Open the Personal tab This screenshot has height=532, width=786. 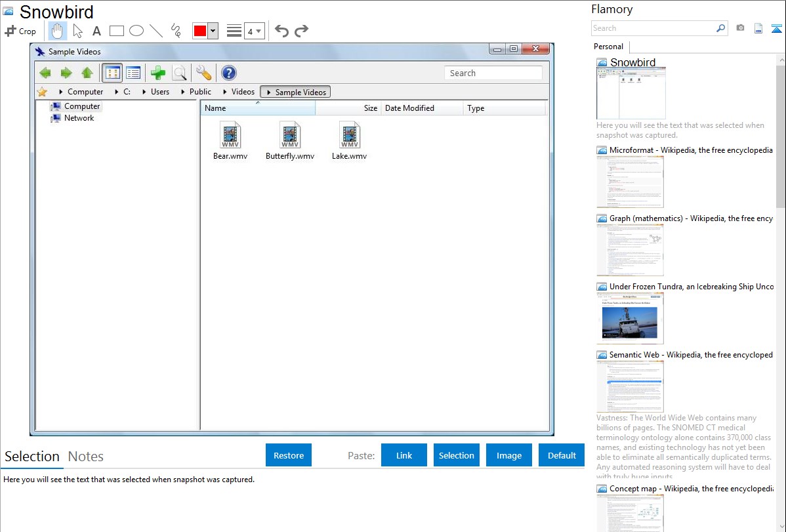click(608, 47)
